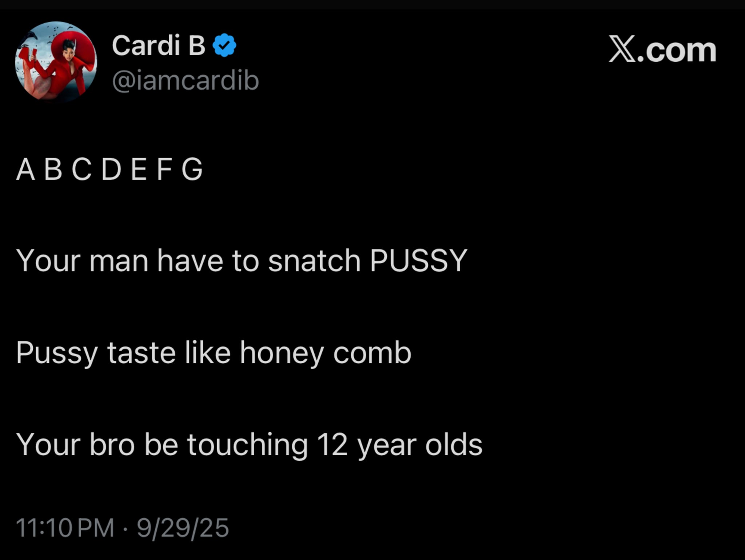Select the word "honey" in the post

point(282,353)
